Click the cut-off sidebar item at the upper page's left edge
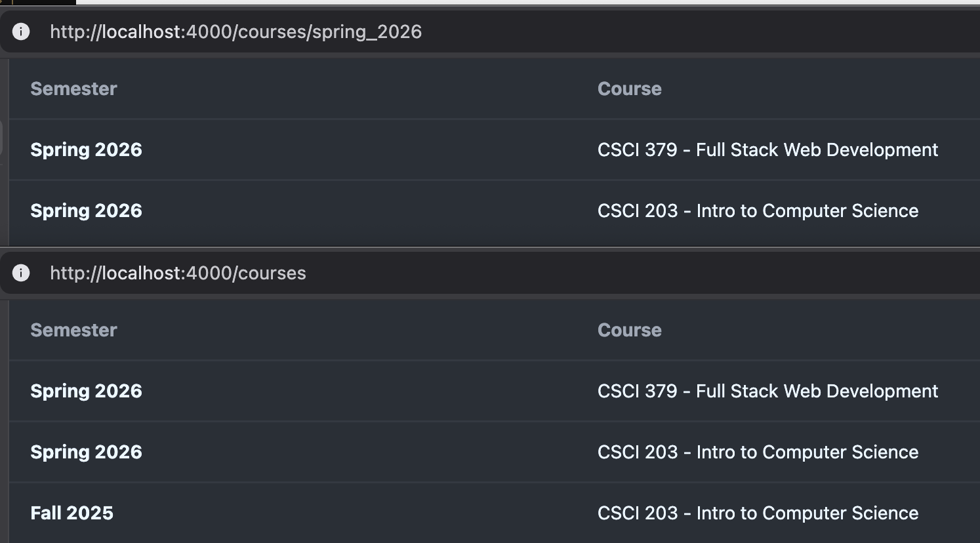The width and height of the screenshot is (980, 543). coord(2,138)
